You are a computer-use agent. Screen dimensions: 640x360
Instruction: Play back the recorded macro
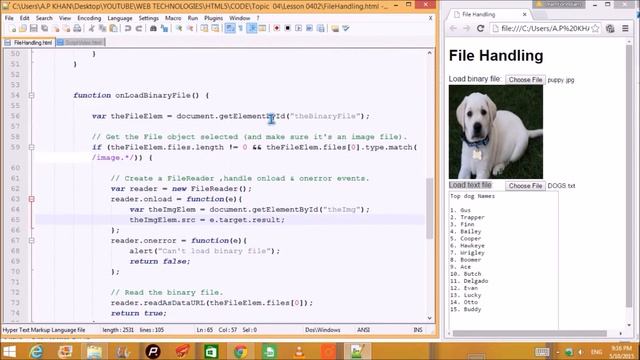pos(299,28)
